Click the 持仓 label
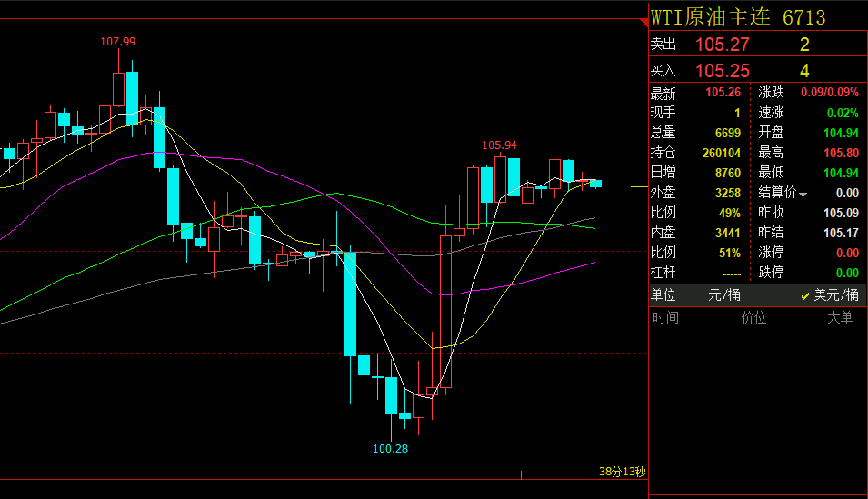The width and height of the screenshot is (868, 499). click(663, 153)
